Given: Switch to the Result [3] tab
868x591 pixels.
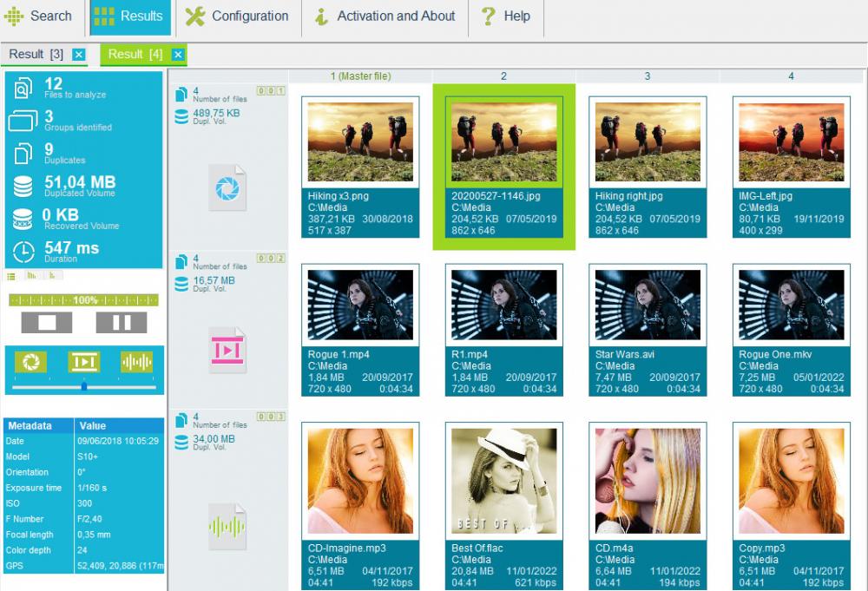Looking at the screenshot, I should tap(35, 53).
